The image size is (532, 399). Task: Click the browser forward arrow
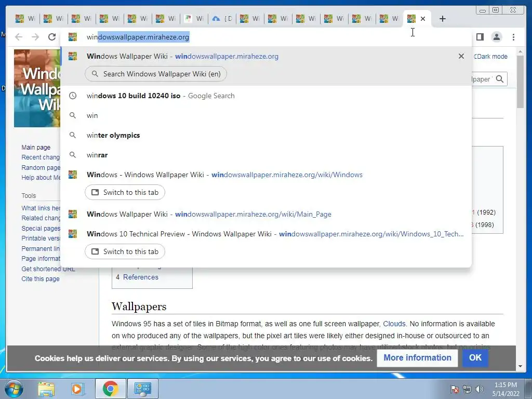click(35, 37)
